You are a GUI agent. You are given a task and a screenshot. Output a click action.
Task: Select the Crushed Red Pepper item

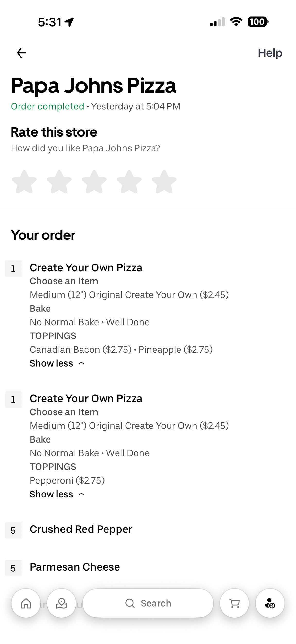click(81, 529)
